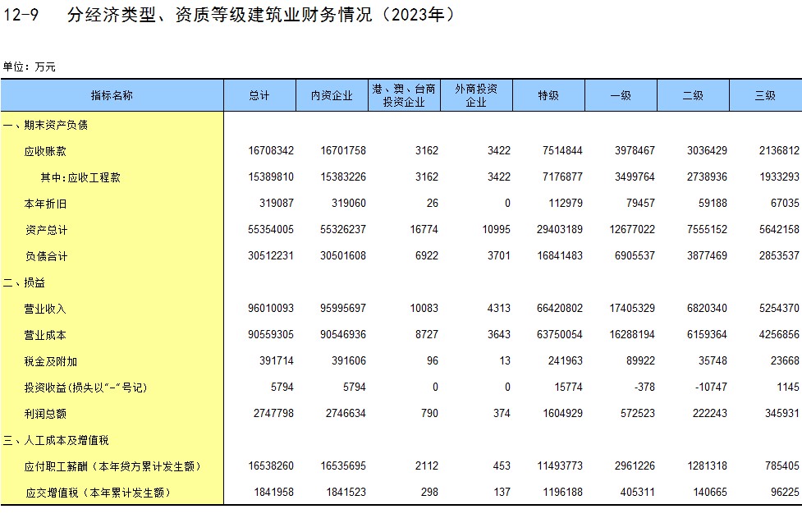Click the value -10747 under 二级
This screenshot has width=802, height=532.
pos(711,388)
